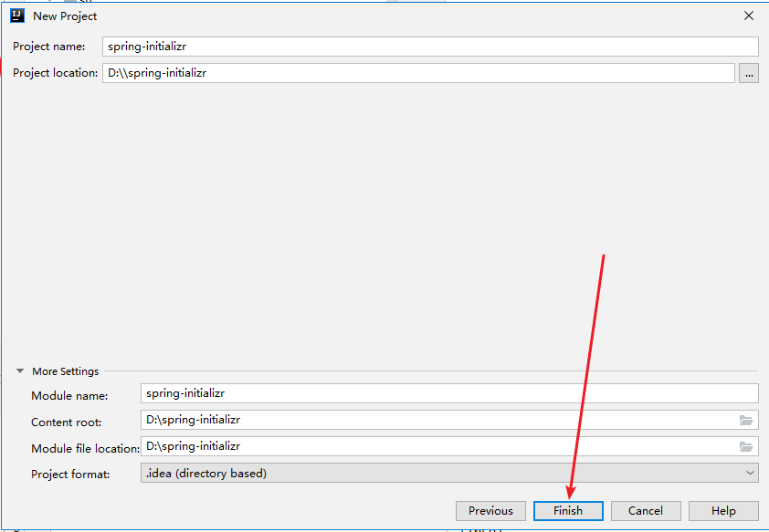Open the Project location browse (...) button
The width and height of the screenshot is (769, 532).
pos(749,74)
